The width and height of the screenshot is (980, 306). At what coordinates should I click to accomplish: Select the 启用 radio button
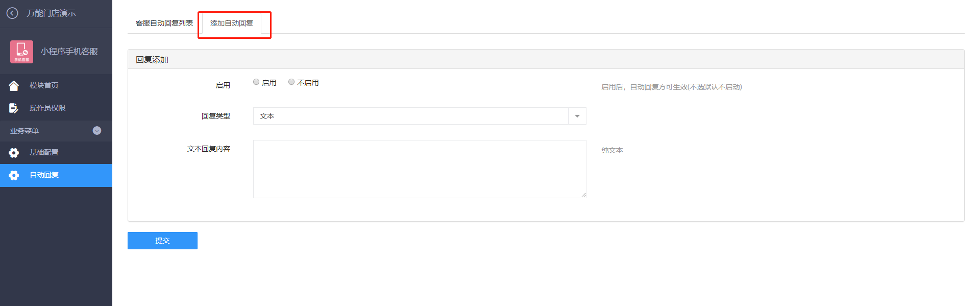coord(256,82)
